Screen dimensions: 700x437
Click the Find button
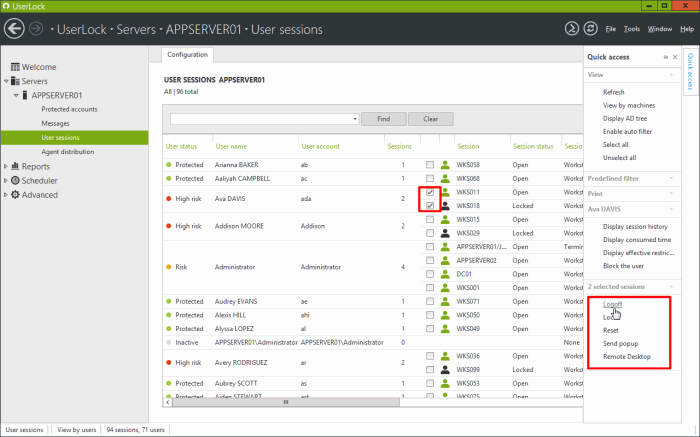pyautogui.click(x=383, y=119)
